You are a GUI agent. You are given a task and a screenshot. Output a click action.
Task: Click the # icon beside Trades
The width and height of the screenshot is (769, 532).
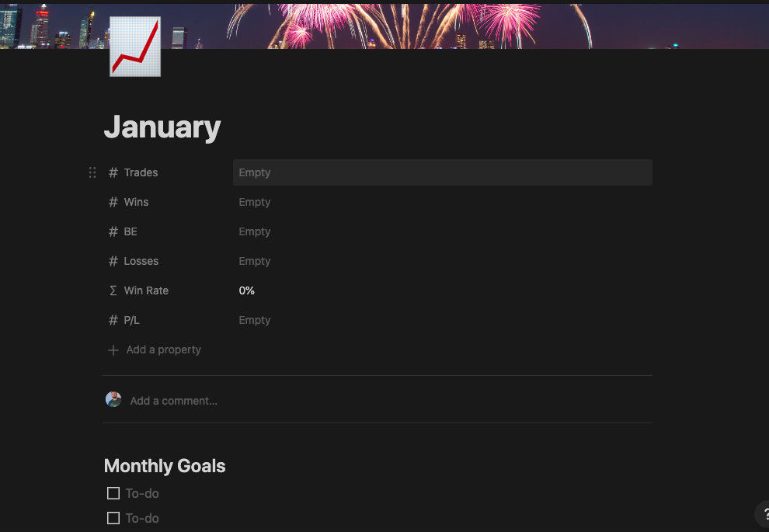point(113,172)
